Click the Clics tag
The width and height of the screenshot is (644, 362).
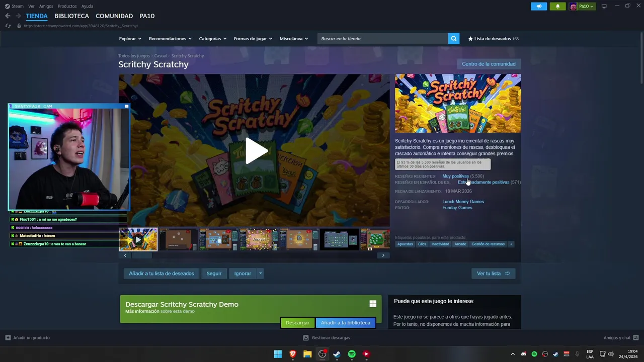coord(422,244)
